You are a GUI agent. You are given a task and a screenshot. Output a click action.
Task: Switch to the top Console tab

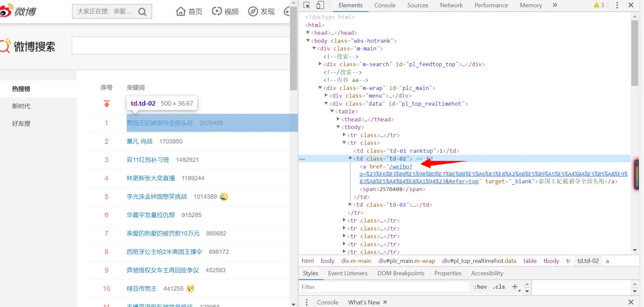385,5
